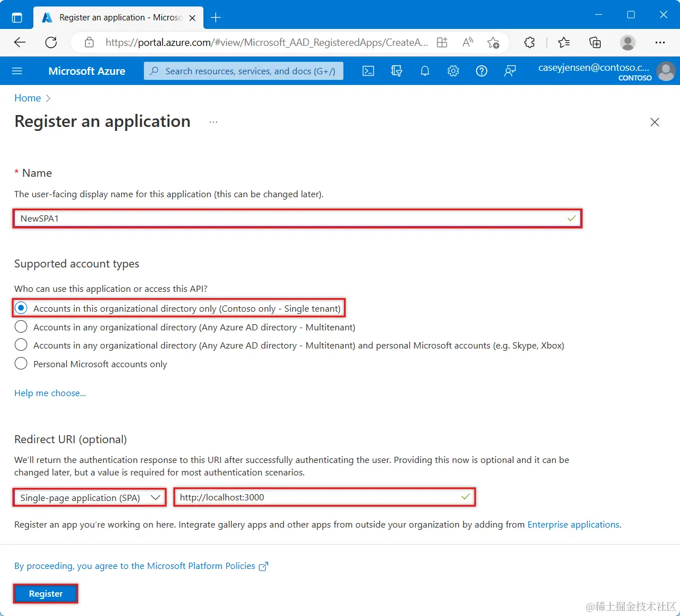
Task: Add this page to favorites star icon
Action: pos(494,43)
